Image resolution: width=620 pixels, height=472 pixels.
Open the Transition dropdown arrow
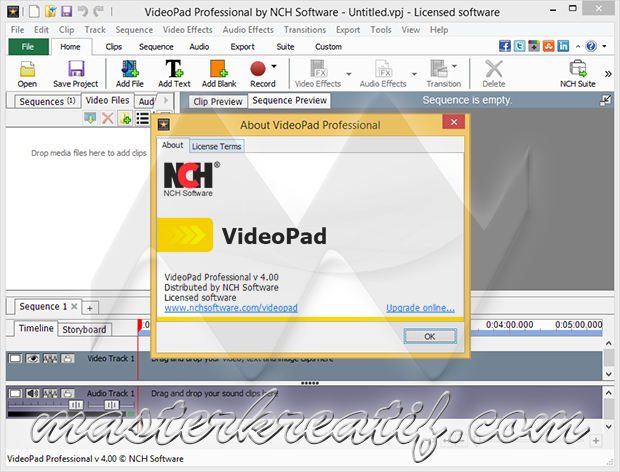tap(454, 66)
